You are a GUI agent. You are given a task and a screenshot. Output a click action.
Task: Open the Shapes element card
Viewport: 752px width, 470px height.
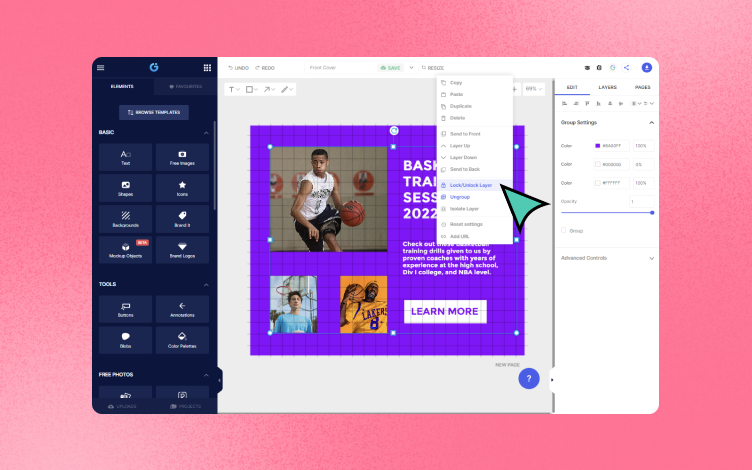(x=126, y=188)
